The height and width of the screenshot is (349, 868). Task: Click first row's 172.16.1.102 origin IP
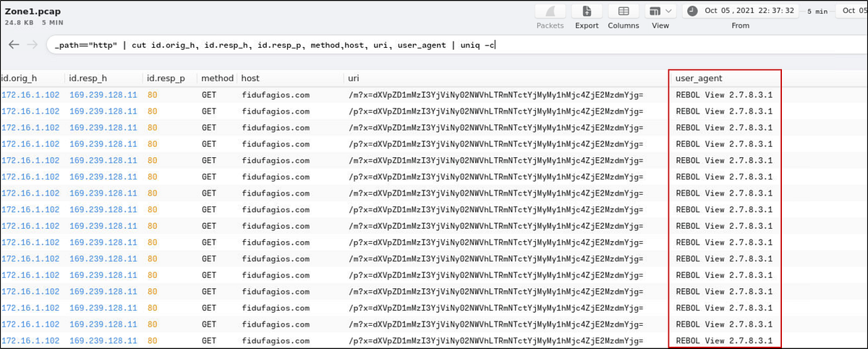30,95
